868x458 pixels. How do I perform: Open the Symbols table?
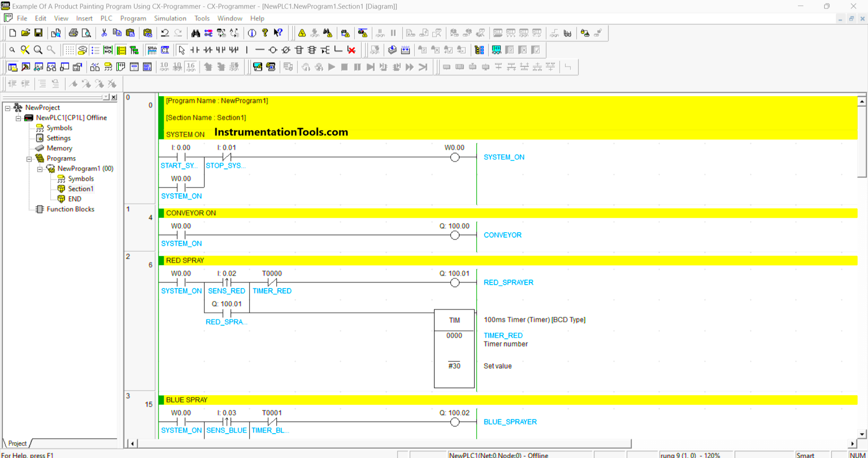(59, 128)
